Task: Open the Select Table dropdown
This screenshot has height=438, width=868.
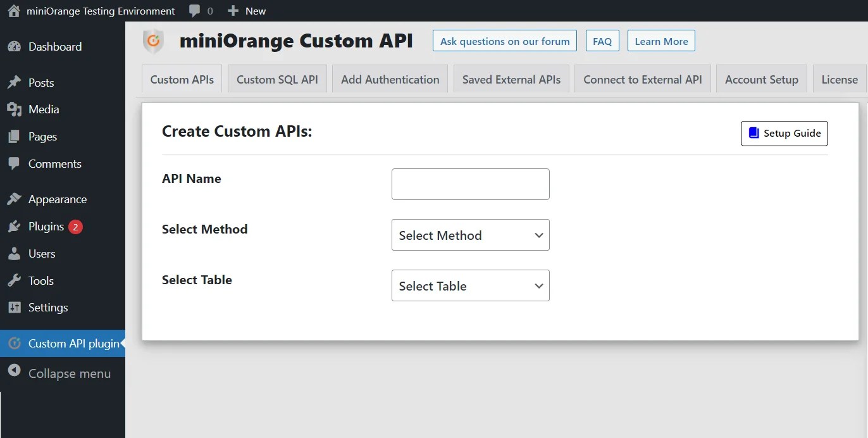Action: 470,285
